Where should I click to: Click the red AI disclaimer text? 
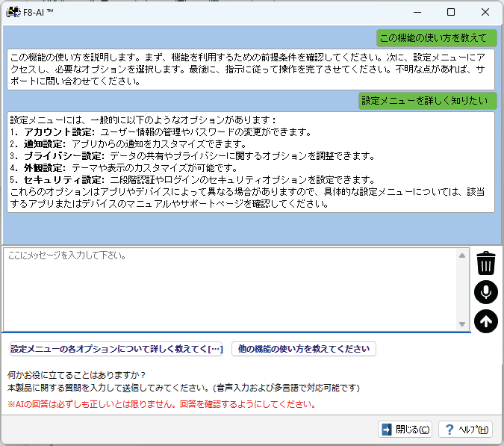click(161, 404)
